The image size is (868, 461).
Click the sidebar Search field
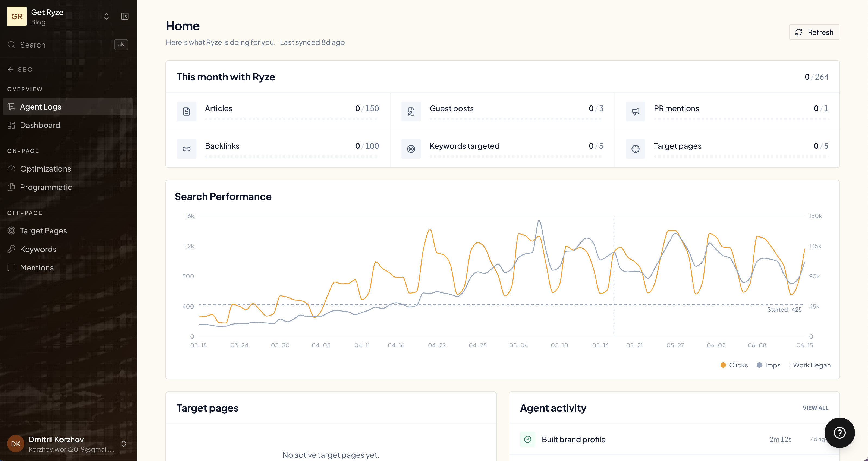coord(67,45)
